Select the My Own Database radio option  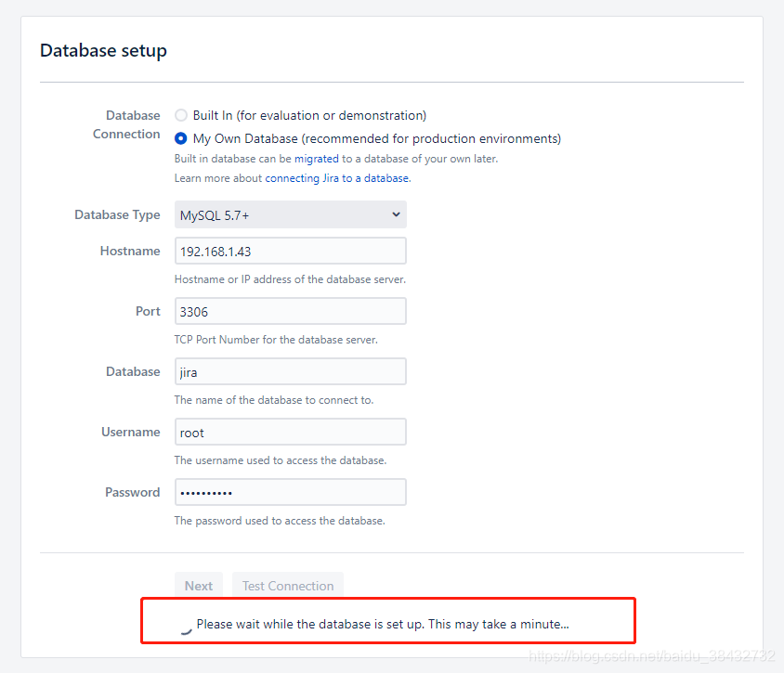[181, 138]
